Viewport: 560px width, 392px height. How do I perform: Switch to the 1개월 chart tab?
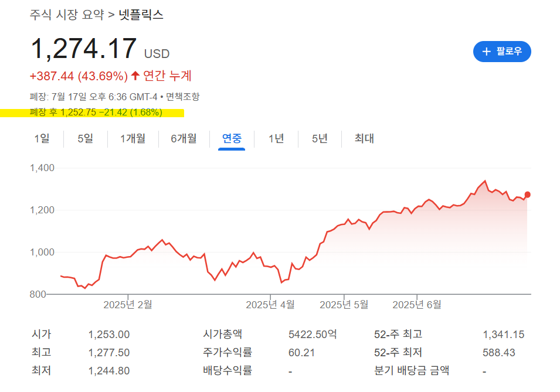click(x=133, y=138)
